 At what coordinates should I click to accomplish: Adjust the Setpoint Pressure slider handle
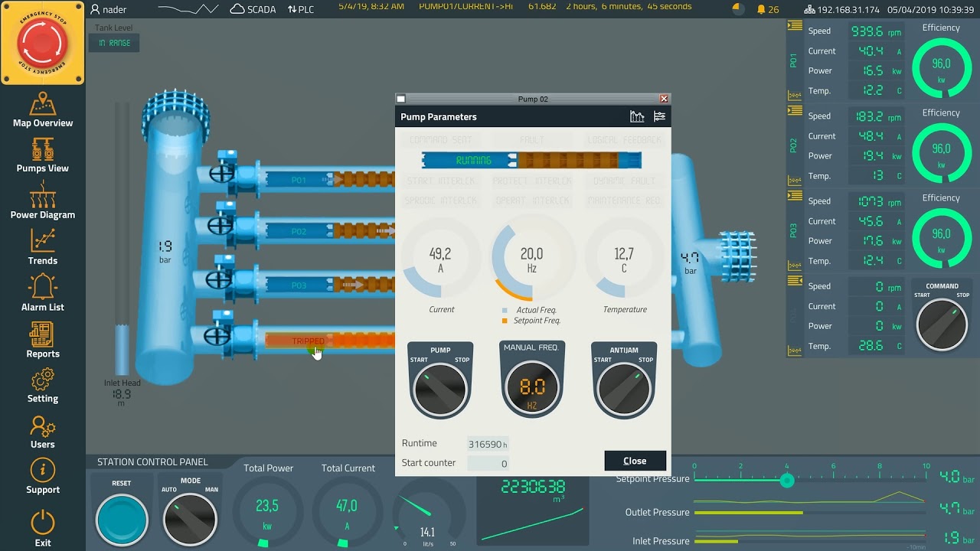click(x=786, y=480)
